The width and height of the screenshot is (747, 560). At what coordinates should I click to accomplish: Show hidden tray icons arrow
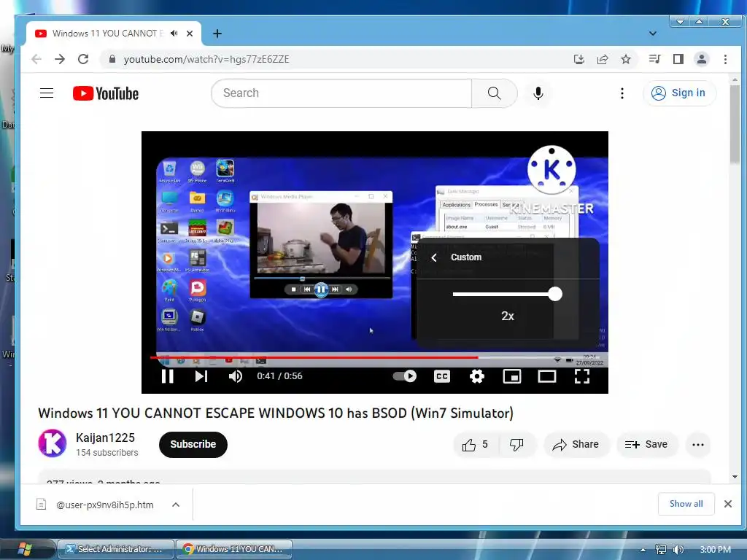(x=643, y=550)
